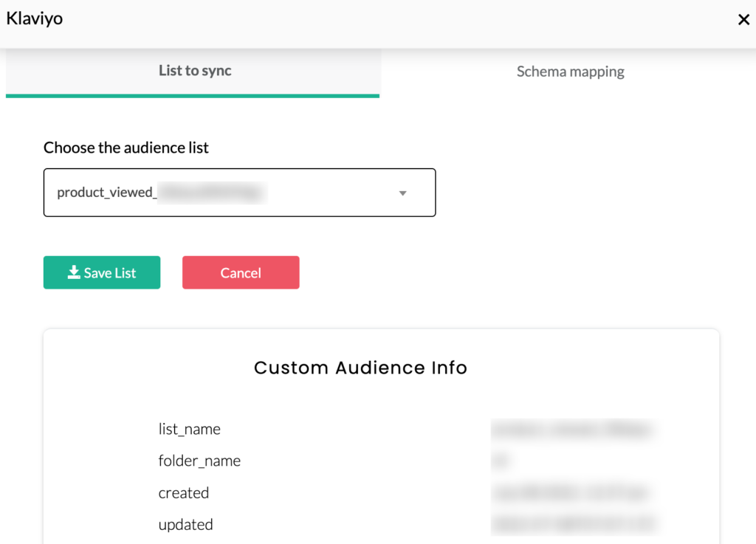756x544 pixels.
Task: Click the list_name field label
Action: point(190,429)
